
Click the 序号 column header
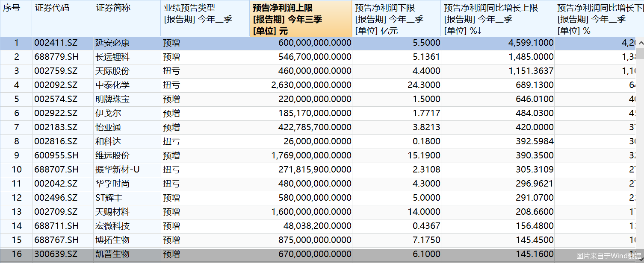click(x=16, y=18)
